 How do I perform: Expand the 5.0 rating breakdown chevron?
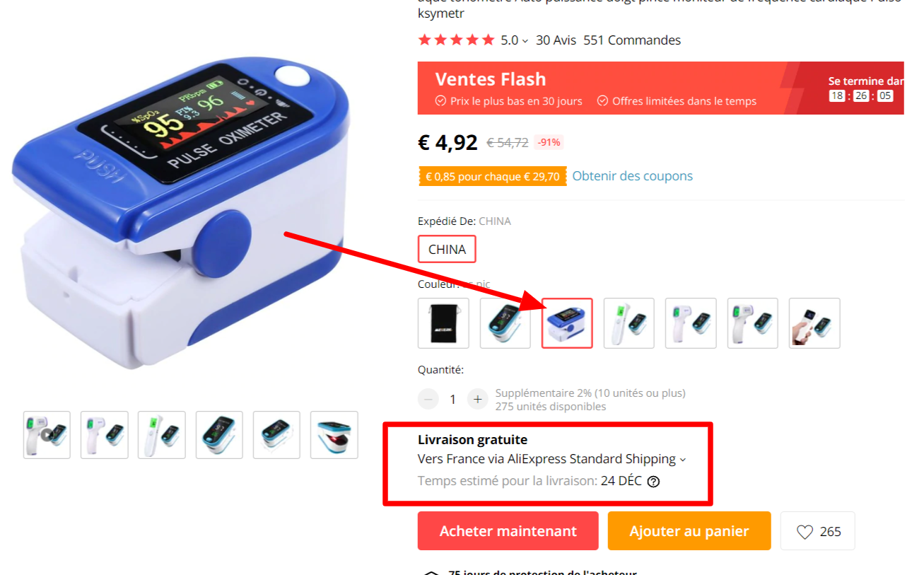pyautogui.click(x=525, y=41)
